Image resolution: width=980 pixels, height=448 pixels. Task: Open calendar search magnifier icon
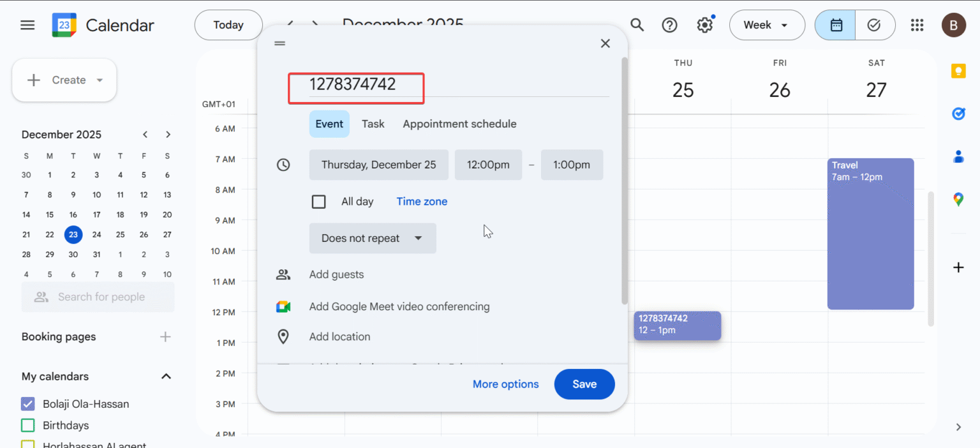click(637, 25)
